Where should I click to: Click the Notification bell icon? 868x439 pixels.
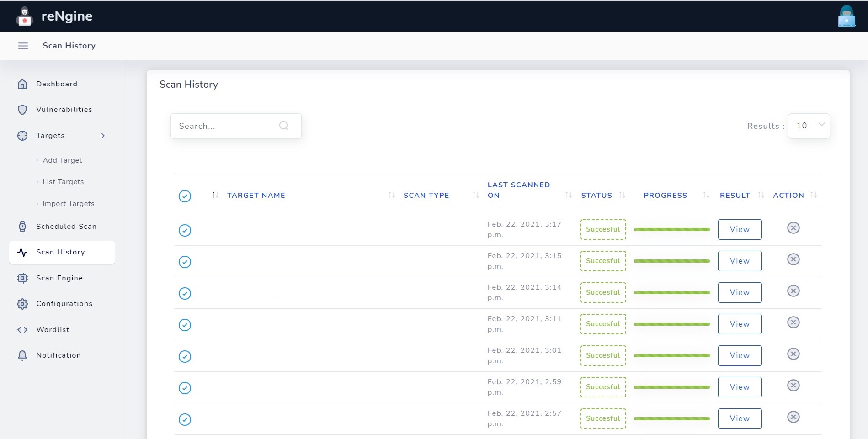click(x=22, y=355)
